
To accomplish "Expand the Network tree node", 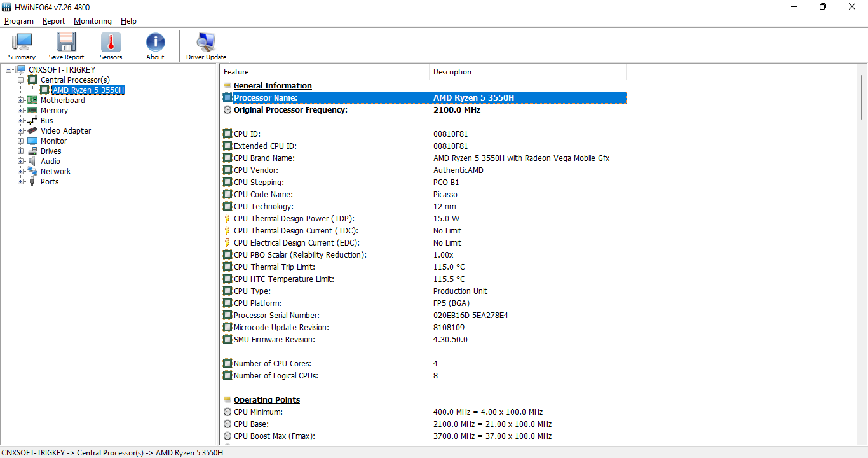I will 21,171.
